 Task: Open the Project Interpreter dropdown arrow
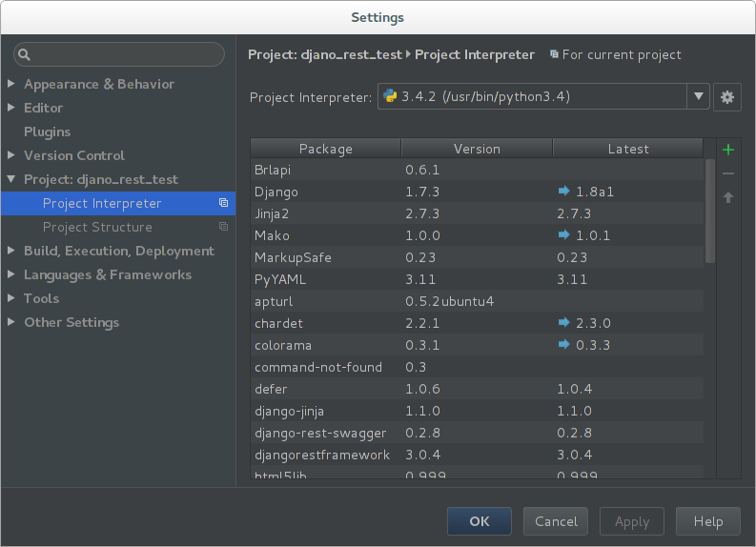pos(698,96)
